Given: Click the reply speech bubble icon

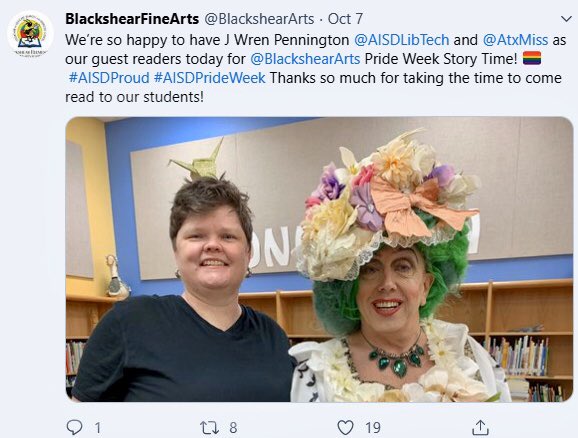Looking at the screenshot, I should 74,427.
